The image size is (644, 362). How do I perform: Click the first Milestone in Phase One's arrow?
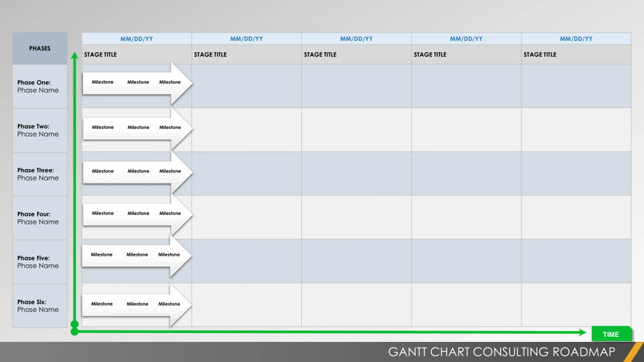102,82
